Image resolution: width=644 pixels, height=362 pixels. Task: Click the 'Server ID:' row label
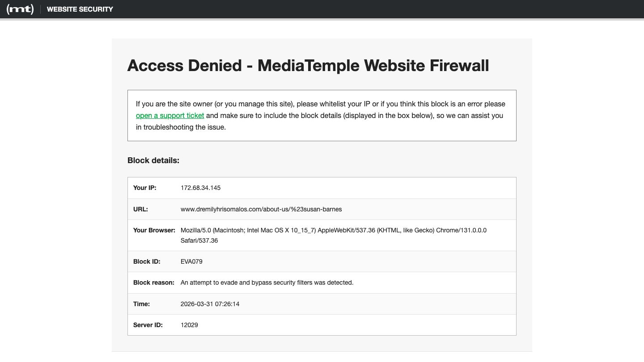click(148, 325)
